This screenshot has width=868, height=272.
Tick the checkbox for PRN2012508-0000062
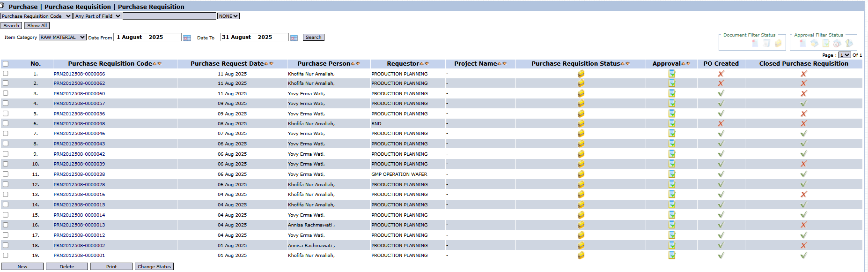pyautogui.click(x=6, y=83)
